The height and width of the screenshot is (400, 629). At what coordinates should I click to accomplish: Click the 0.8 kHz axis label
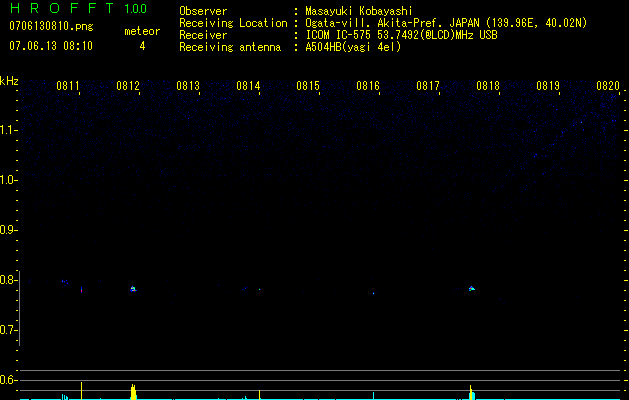(x=8, y=280)
